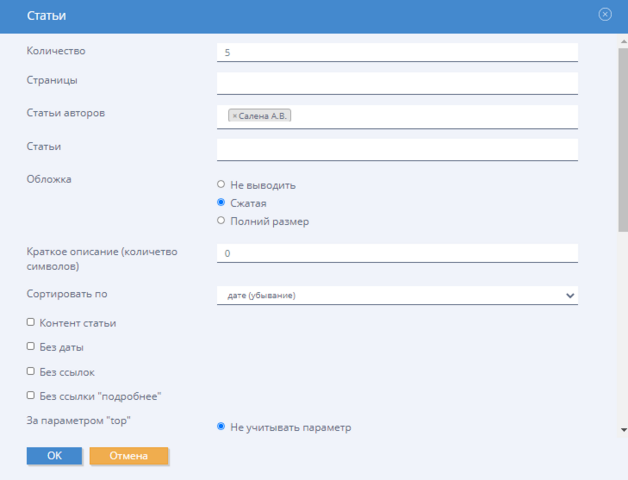Click the sort dropdown chevron arrow
Image resolution: width=628 pixels, height=480 pixels.
pyautogui.click(x=570, y=295)
